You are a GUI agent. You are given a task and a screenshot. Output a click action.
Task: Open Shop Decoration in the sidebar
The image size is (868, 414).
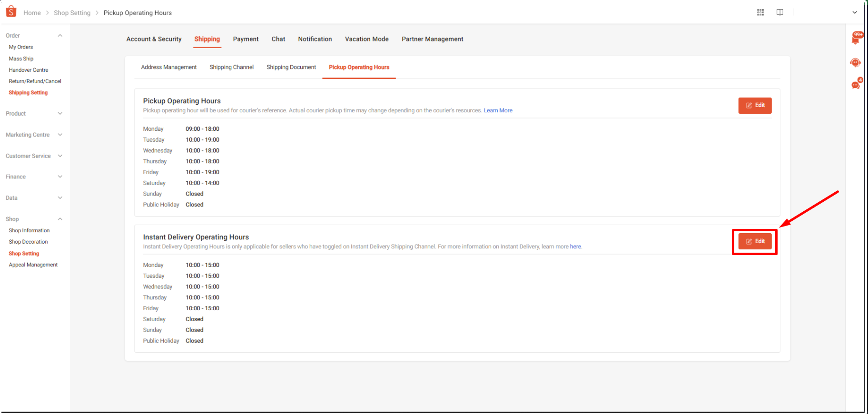(28, 242)
